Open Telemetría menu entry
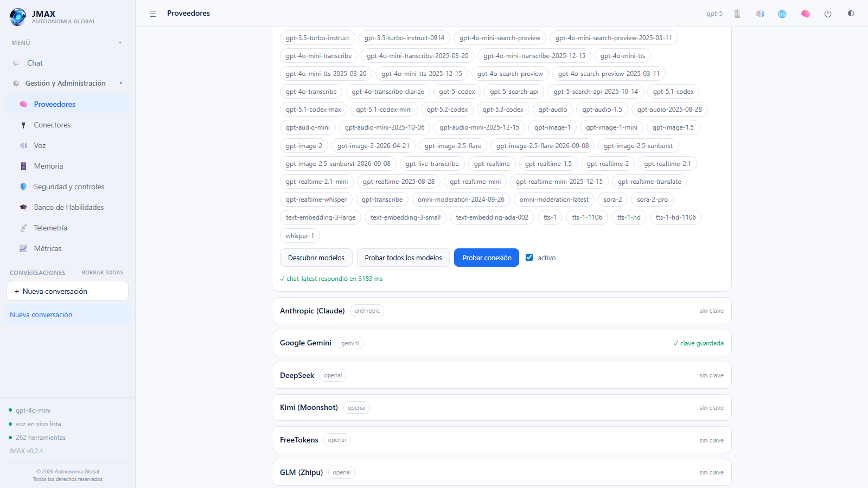The width and height of the screenshot is (868, 488). tap(68, 228)
